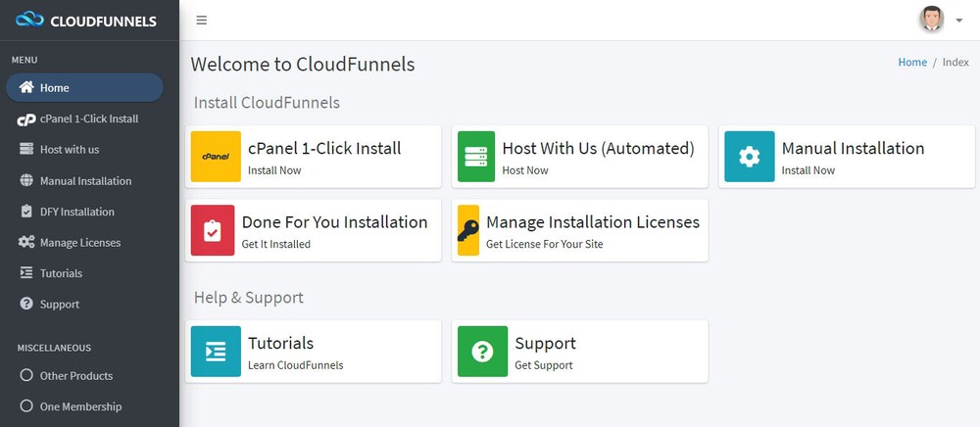The width and height of the screenshot is (980, 427).
Task: Click the circle icon beside Other Products
Action: pos(26,375)
